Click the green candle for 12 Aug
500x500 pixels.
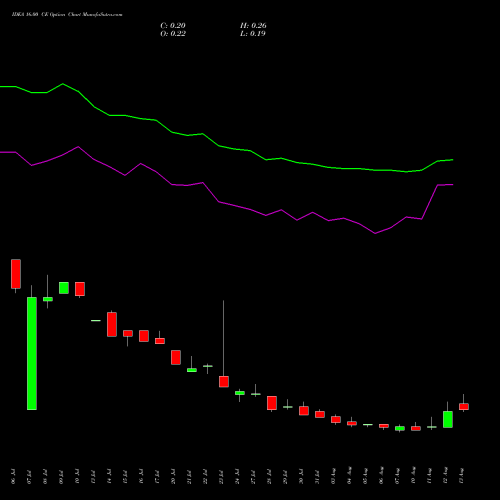tap(448, 419)
